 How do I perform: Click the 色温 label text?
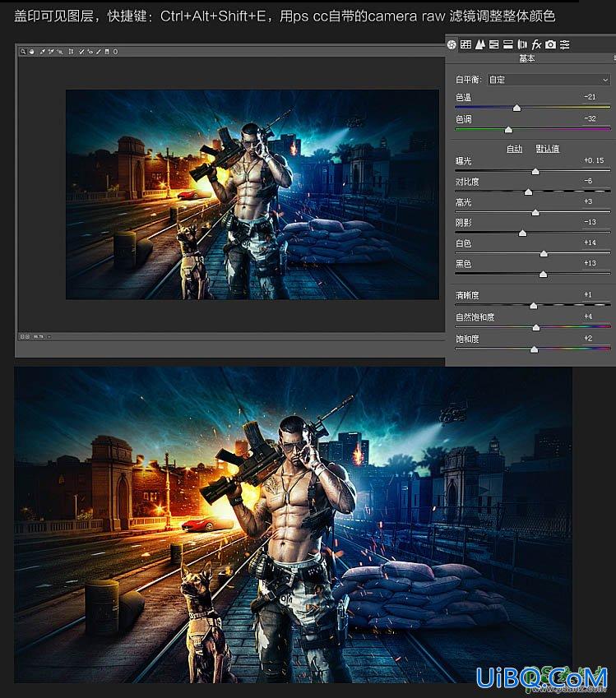[463, 97]
